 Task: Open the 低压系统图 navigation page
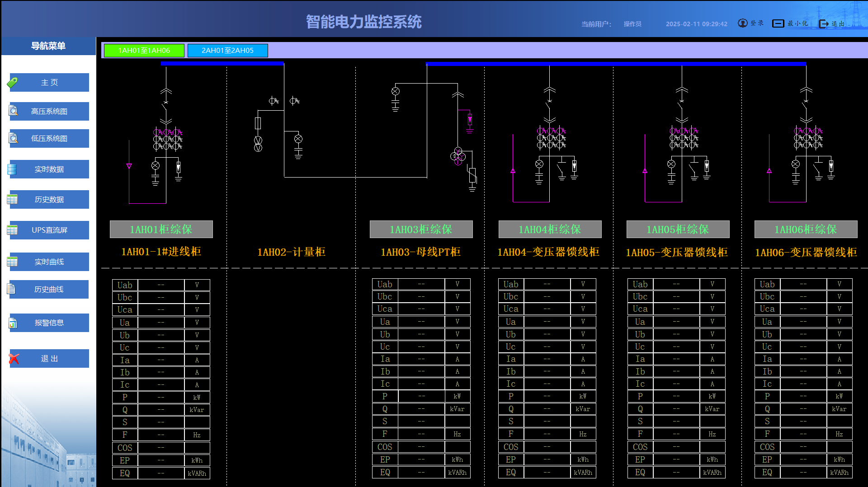tap(49, 139)
